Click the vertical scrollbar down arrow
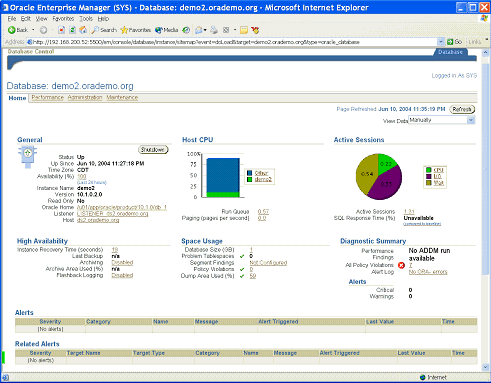Image resolution: width=491 pixels, height=383 pixels. [485, 367]
